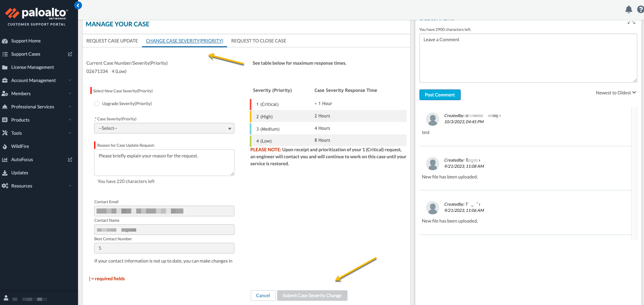
Task: Open the Request to Close Case tab
Action: pos(258,40)
